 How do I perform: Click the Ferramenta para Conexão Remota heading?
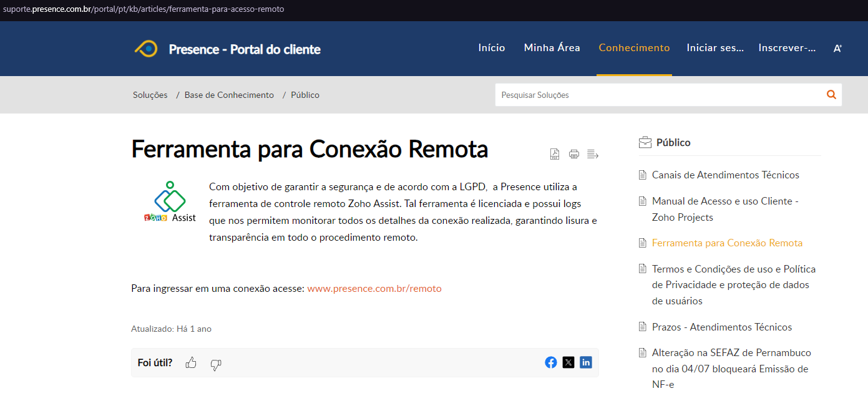[x=310, y=150]
